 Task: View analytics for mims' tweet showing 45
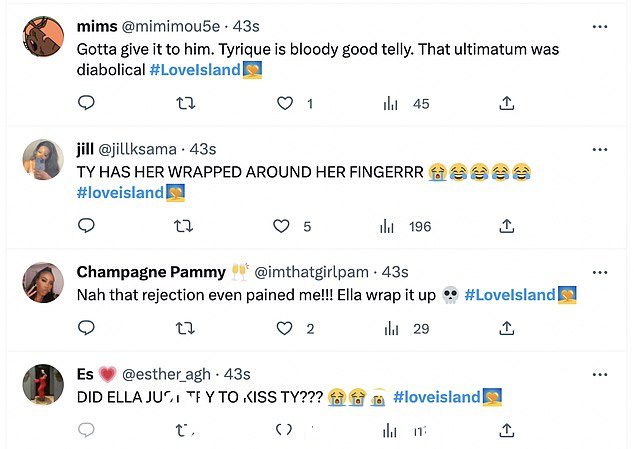click(x=406, y=104)
